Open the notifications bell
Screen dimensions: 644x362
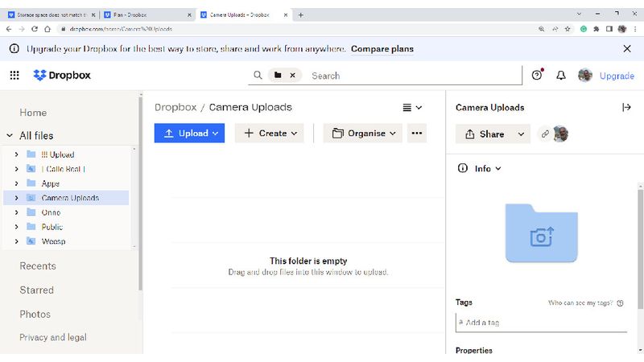(560, 75)
